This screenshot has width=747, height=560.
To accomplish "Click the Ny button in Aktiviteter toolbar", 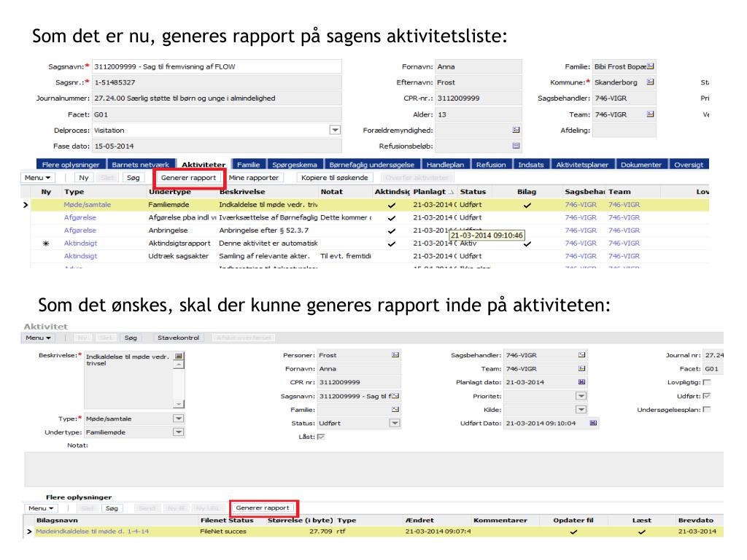I will point(84,178).
